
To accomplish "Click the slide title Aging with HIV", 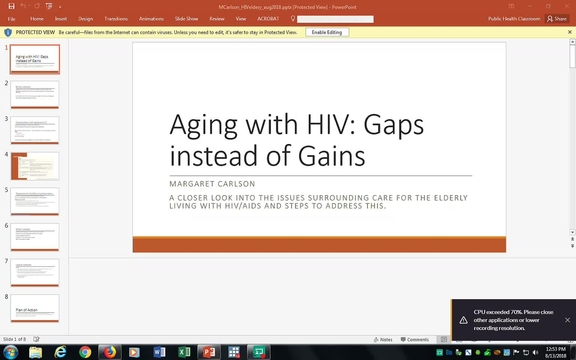I will tap(296, 140).
